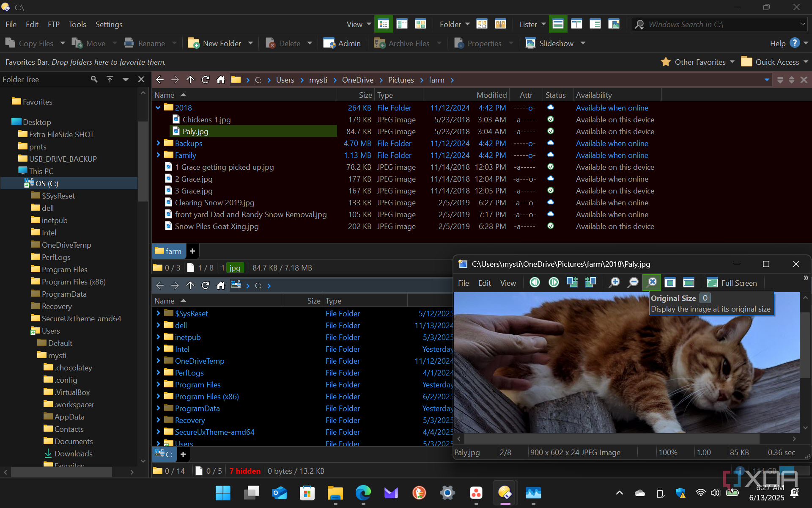Expand the Backups folder
Image resolution: width=812 pixels, height=508 pixels.
tap(158, 143)
